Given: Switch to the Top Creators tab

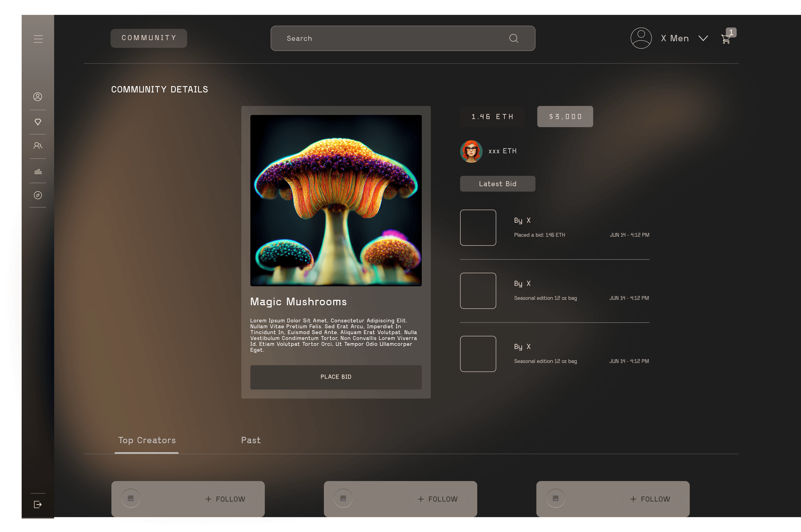Looking at the screenshot, I should 147,440.
